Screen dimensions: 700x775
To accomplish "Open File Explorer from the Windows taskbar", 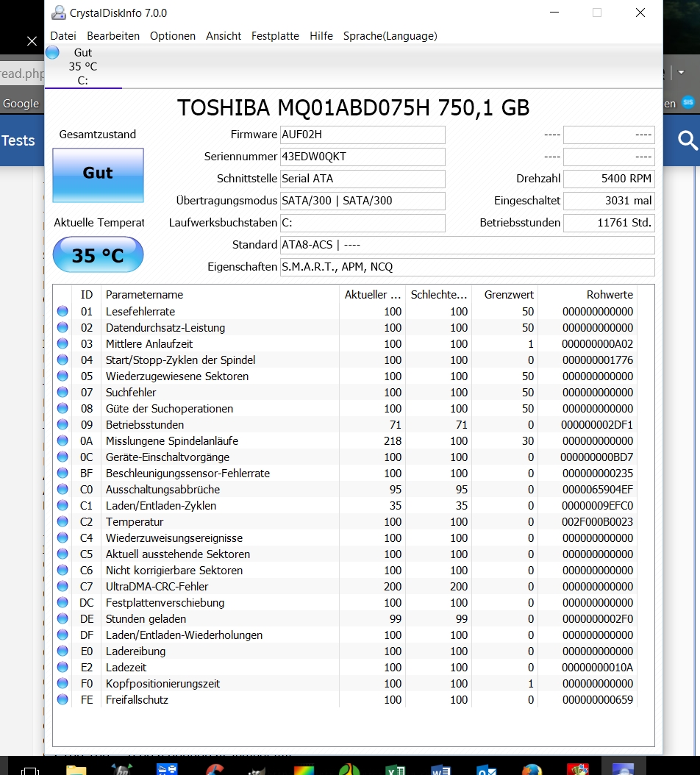I will pyautogui.click(x=76, y=769).
